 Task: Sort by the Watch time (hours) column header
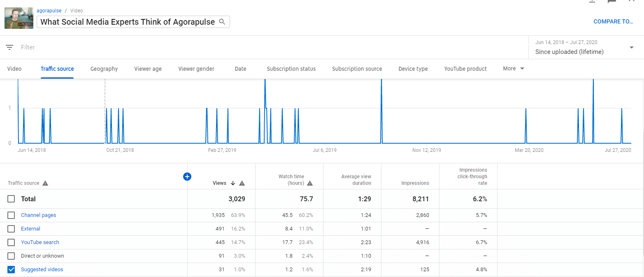tap(291, 180)
